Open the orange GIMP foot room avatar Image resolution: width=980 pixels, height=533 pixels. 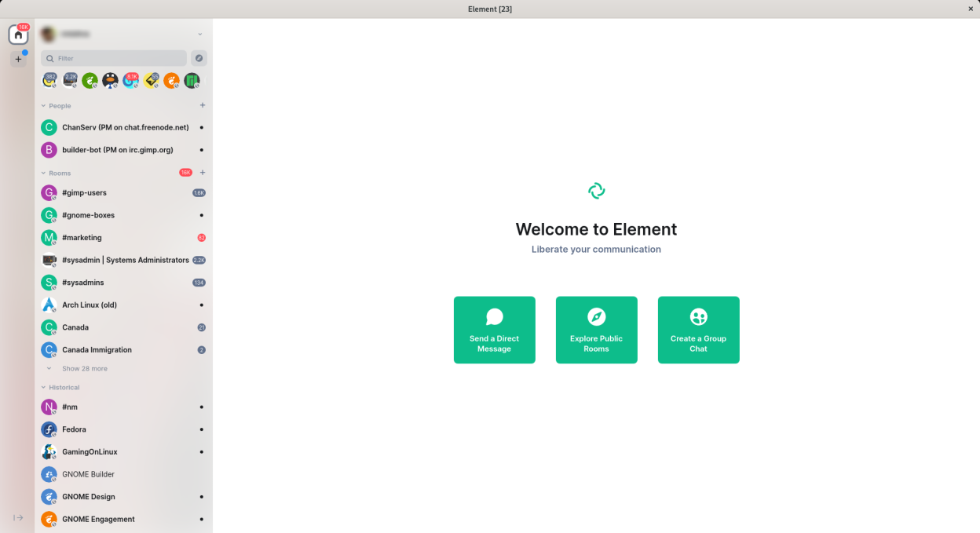171,80
